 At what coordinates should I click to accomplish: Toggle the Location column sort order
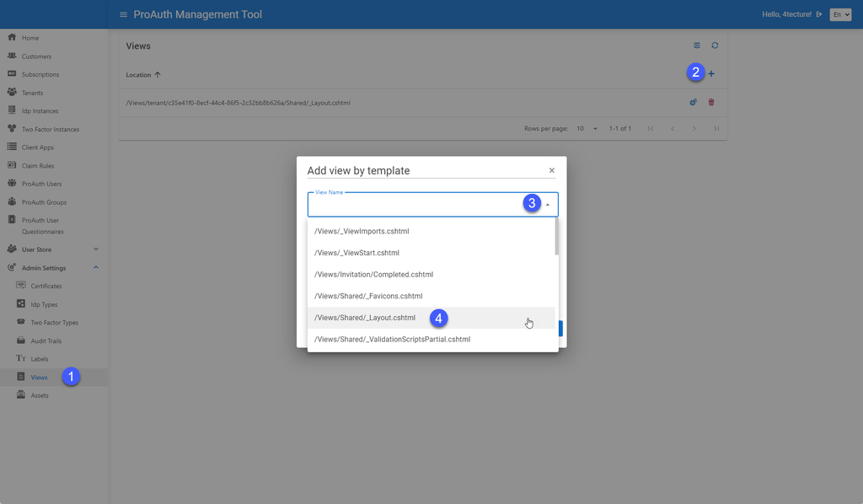(143, 75)
